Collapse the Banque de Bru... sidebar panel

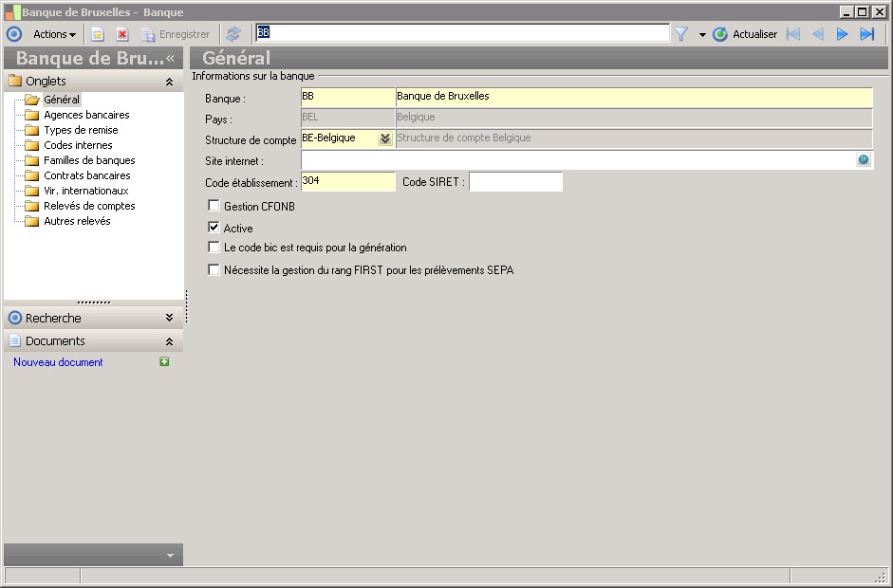pos(170,58)
